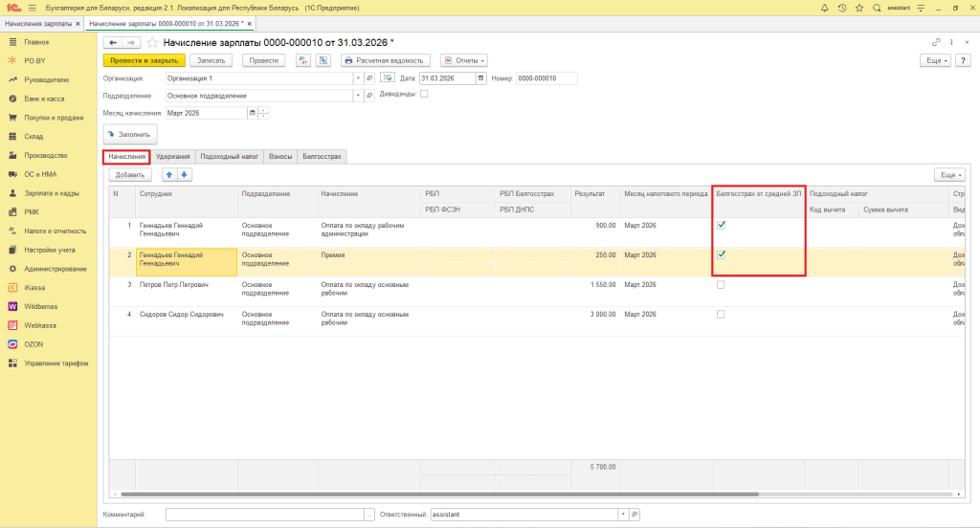Print Расчетная ведомость
This screenshot has height=528, width=980.
(x=385, y=60)
